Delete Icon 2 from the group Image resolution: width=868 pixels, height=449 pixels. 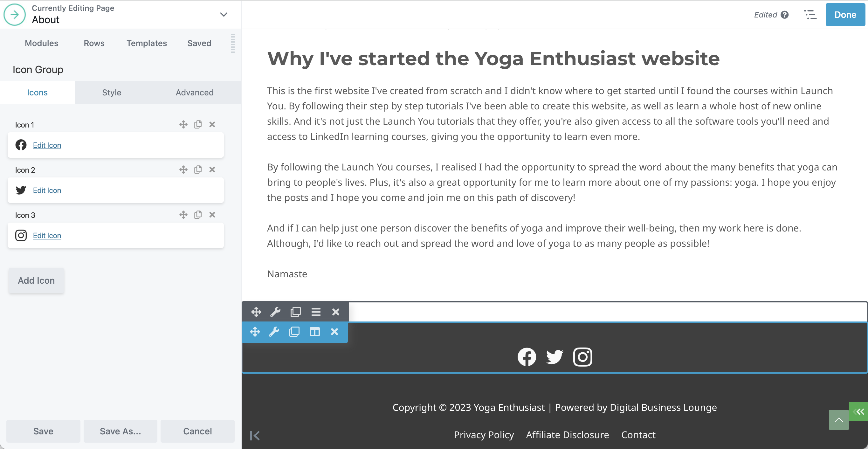point(212,169)
